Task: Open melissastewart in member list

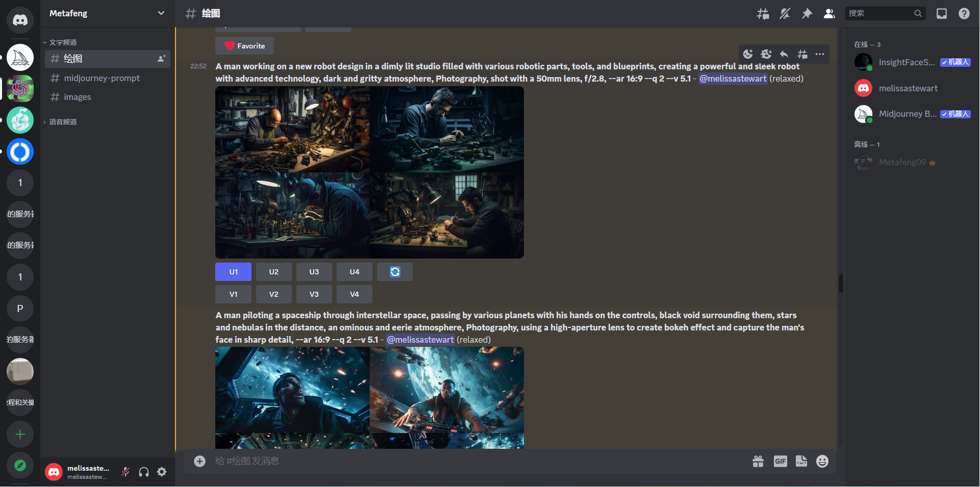Action: [912, 88]
